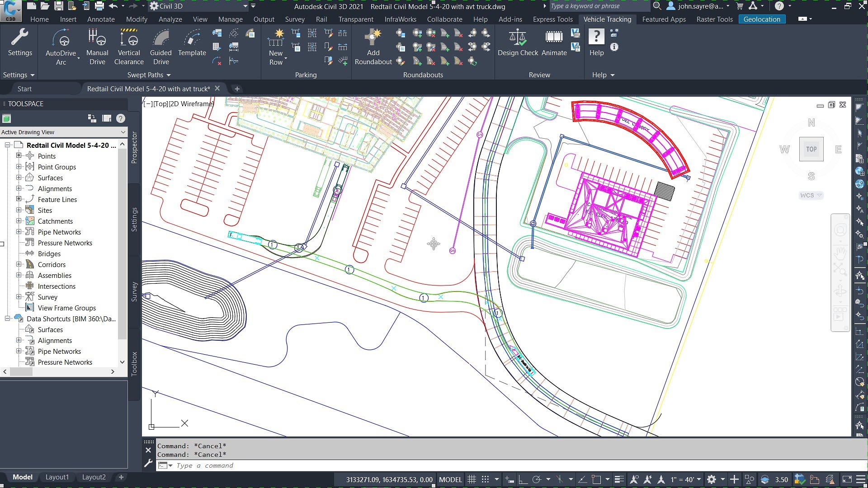868x488 pixels.
Task: Open the Active Drawing View dropdown
Action: click(123, 132)
